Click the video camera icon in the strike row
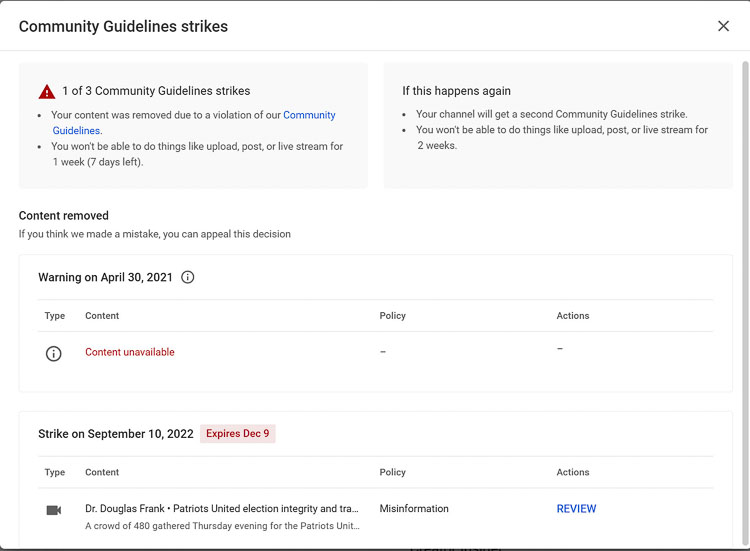 (x=54, y=510)
